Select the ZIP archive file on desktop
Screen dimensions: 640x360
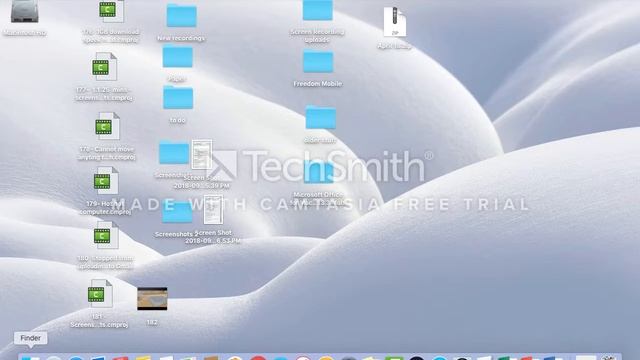395,22
